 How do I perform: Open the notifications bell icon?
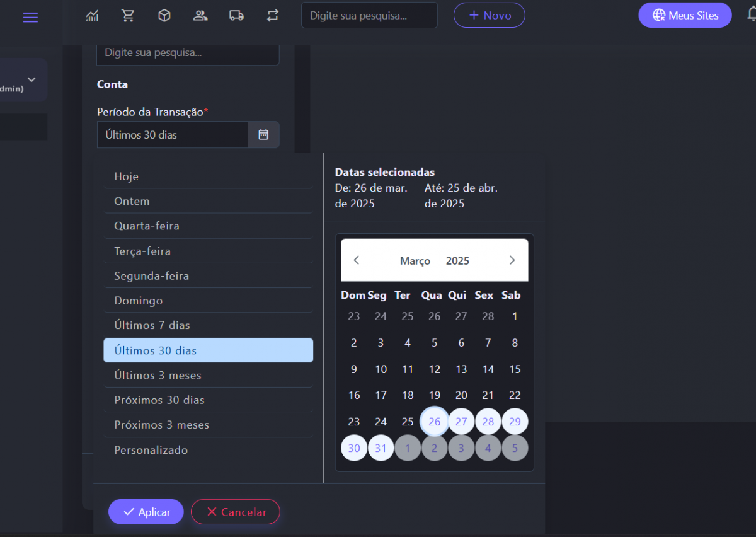750,15
